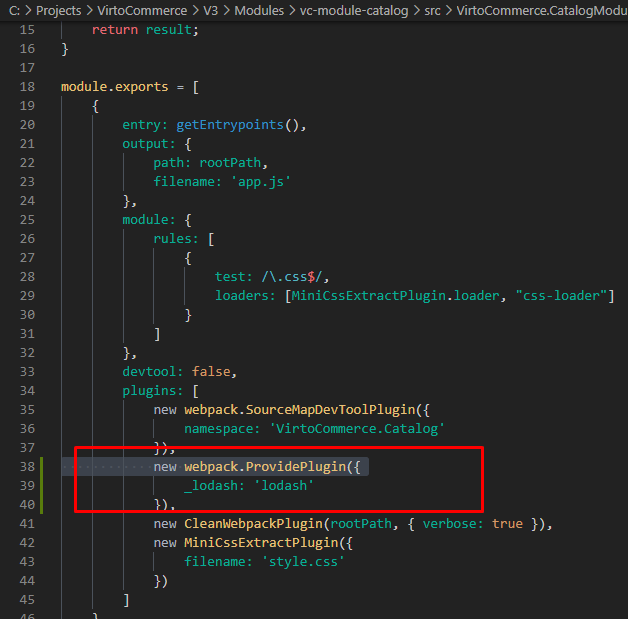
Task: Place cursor on 'filename' on line 23
Action: 184,182
